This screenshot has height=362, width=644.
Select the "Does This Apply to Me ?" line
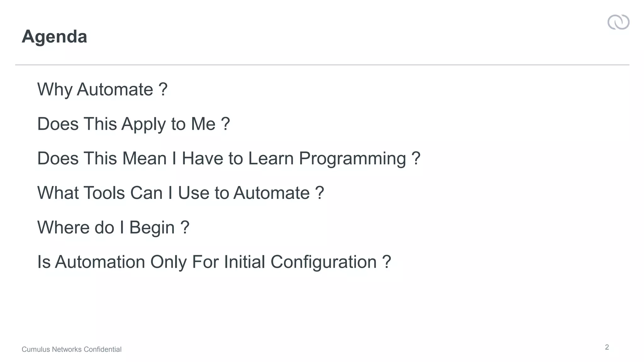(133, 124)
